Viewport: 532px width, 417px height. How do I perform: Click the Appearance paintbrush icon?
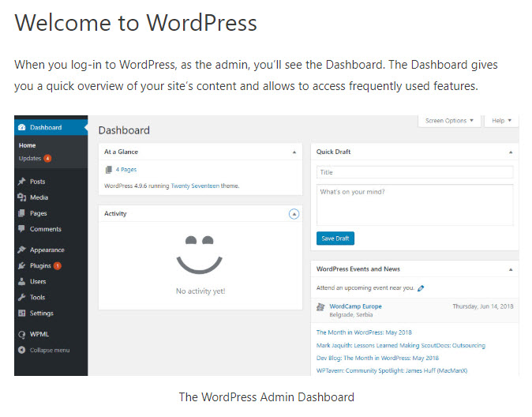[21, 250]
